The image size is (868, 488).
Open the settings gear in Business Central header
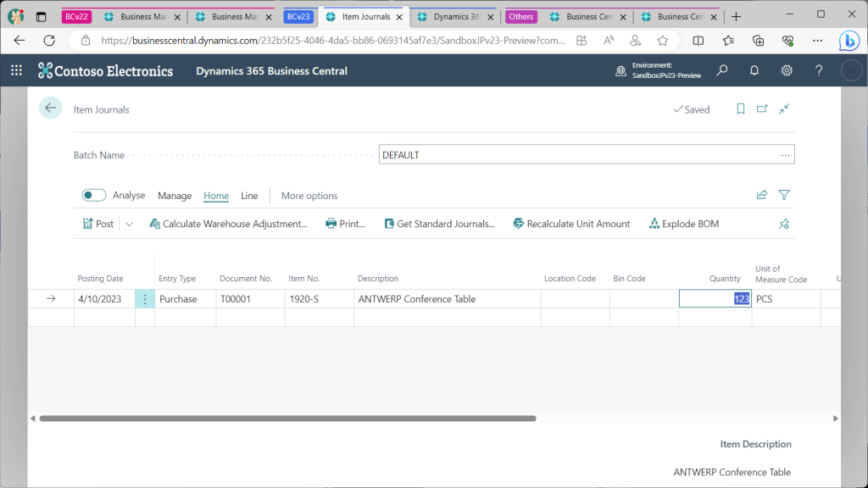[x=787, y=70]
